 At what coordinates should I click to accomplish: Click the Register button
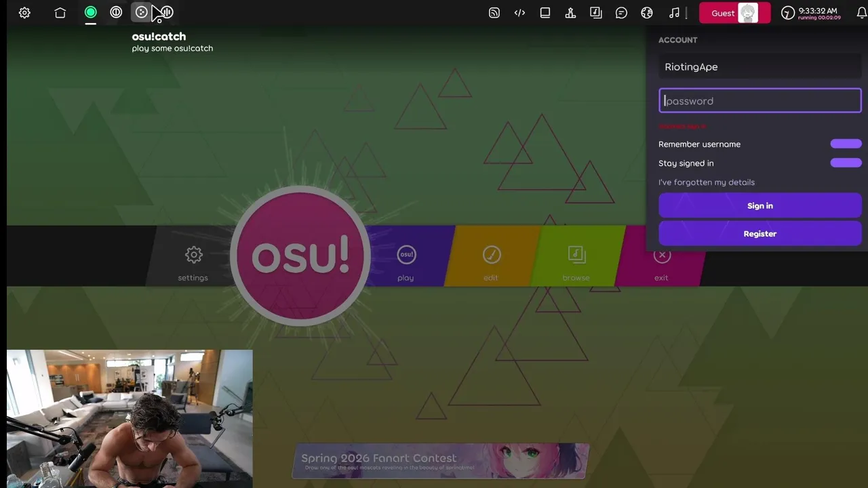pyautogui.click(x=759, y=233)
